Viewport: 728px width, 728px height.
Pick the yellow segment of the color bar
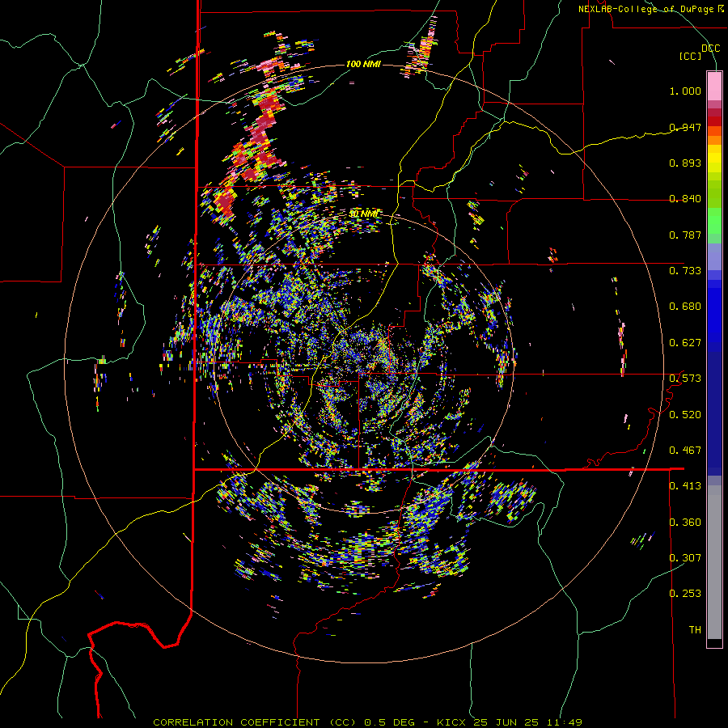[x=714, y=159]
